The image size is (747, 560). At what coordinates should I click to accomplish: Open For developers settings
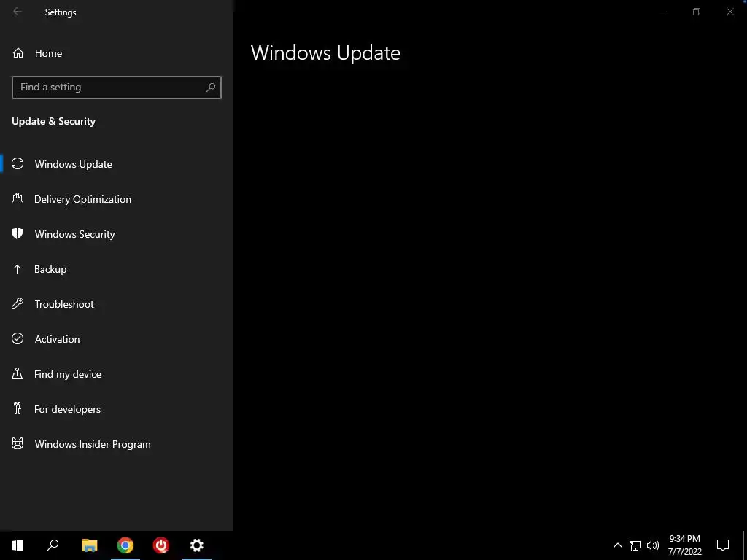pos(117,409)
